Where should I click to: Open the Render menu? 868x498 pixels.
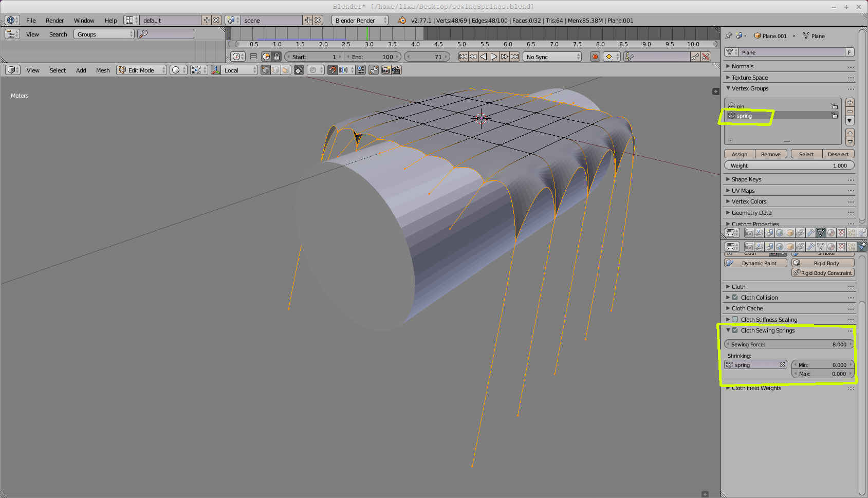tap(54, 21)
